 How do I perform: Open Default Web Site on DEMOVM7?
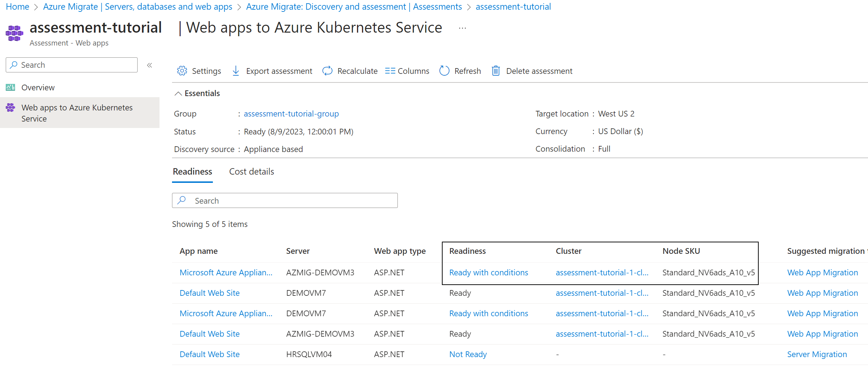pos(209,293)
